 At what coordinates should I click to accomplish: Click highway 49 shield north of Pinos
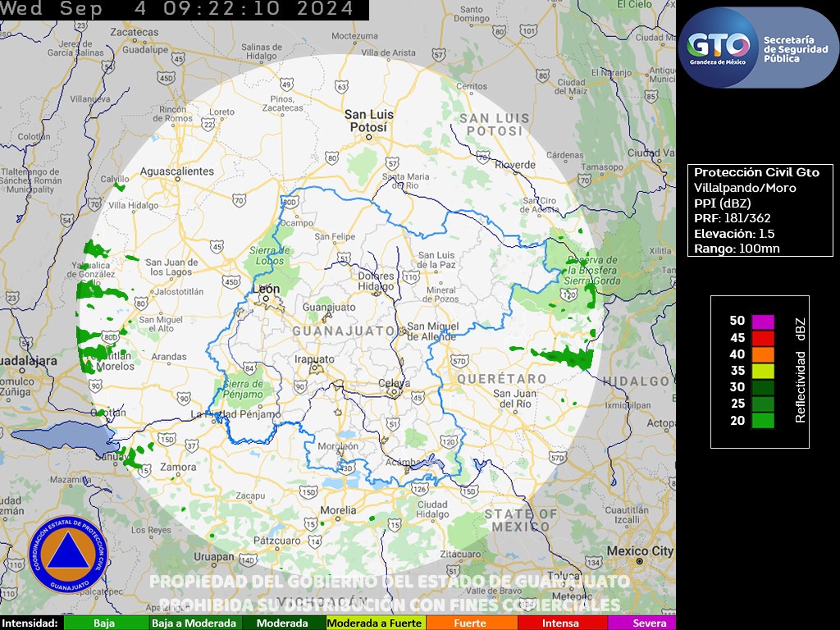(x=286, y=84)
